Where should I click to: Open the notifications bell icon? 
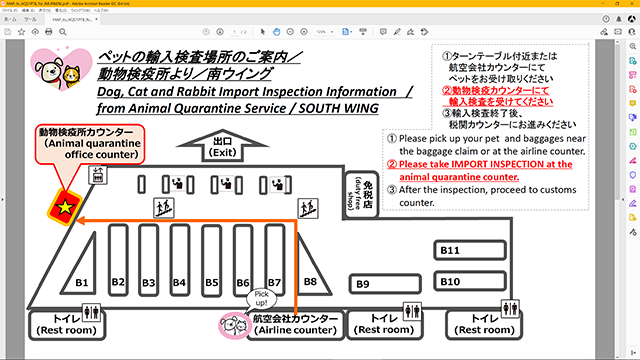(x=619, y=19)
